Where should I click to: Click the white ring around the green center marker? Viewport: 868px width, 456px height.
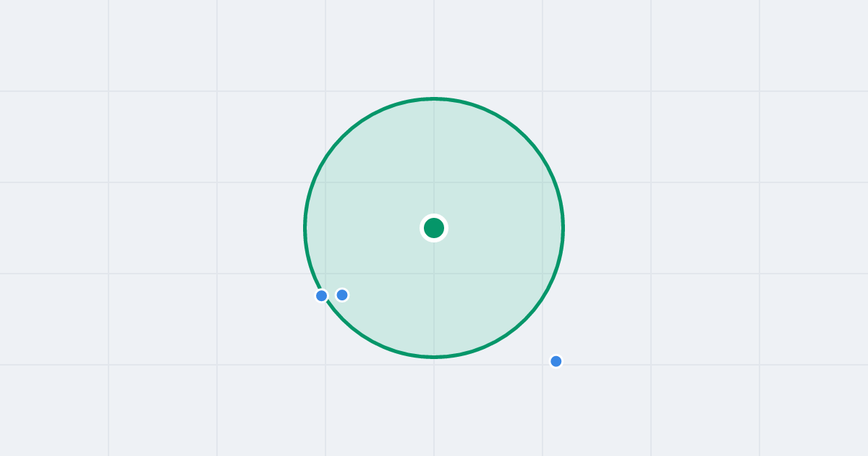[434, 216]
